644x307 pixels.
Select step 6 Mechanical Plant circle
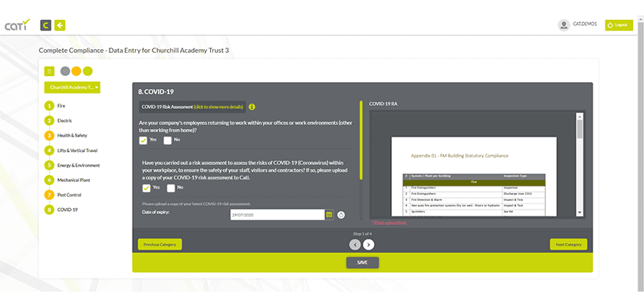(49, 180)
